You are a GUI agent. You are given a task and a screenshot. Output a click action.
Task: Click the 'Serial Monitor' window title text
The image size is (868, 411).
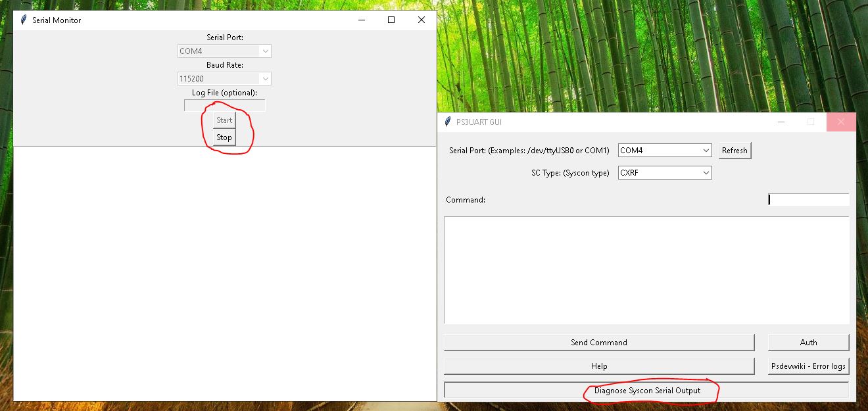(x=57, y=20)
